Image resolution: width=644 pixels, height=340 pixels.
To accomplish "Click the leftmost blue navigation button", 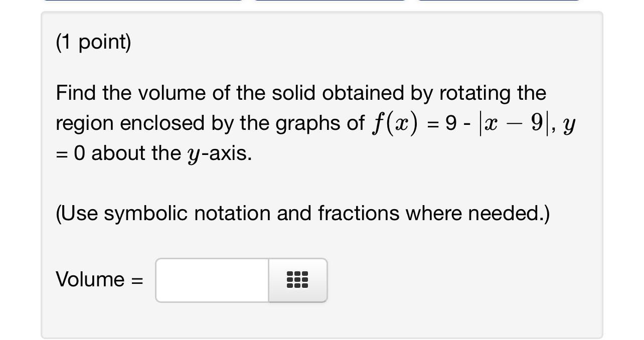I will pos(143,3).
